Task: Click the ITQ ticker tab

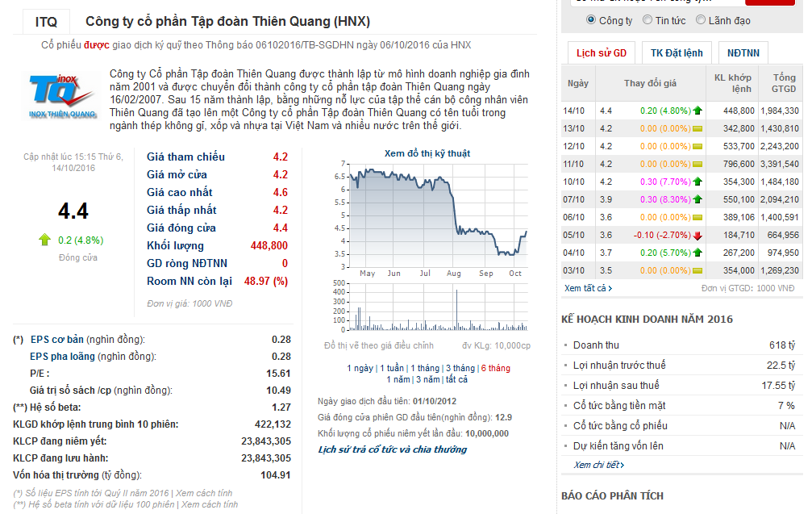Action: coord(46,22)
